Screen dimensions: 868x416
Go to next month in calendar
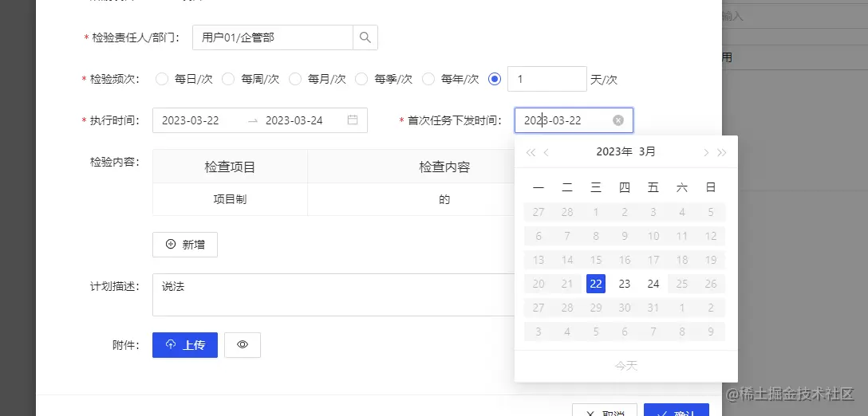(x=706, y=153)
